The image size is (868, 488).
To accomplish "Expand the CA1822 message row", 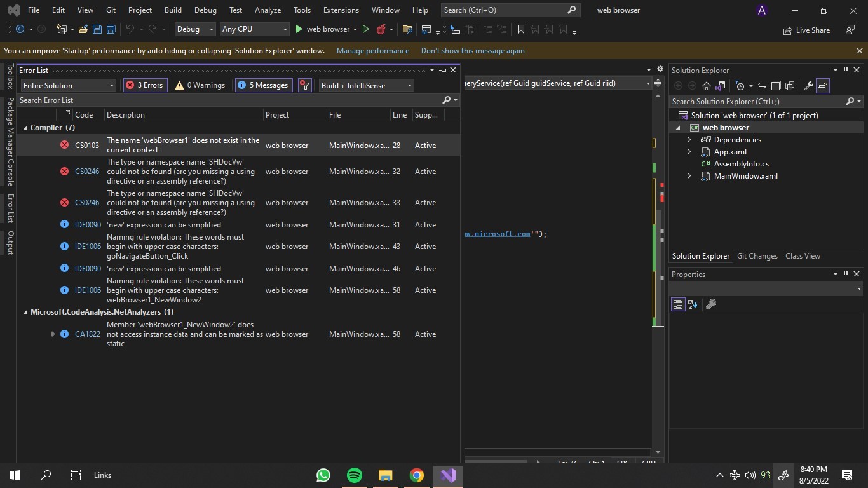I will coord(53,334).
